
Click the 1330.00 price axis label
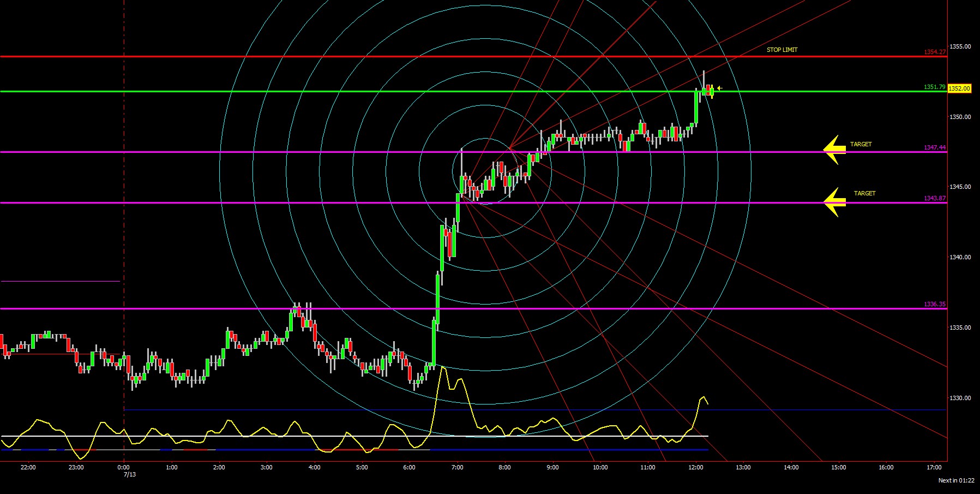click(960, 398)
